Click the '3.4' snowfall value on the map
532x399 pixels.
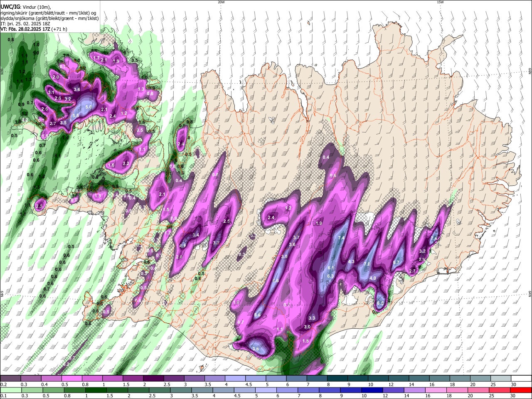click(196, 235)
